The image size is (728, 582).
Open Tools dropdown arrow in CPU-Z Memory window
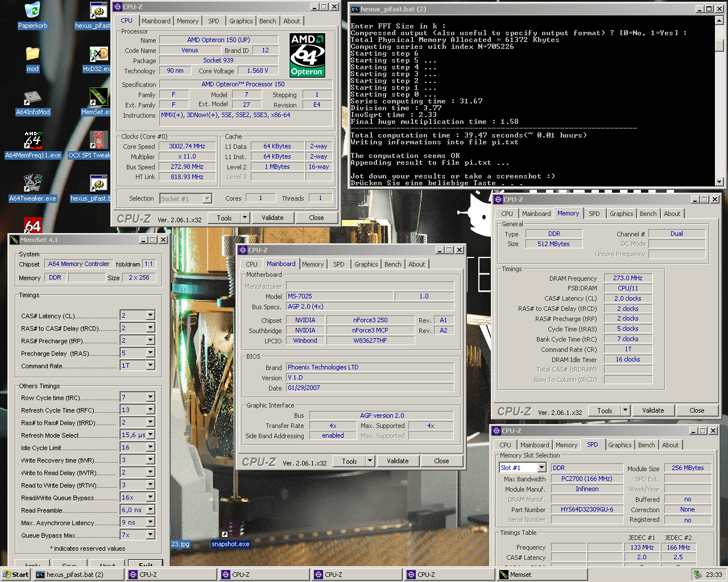625,410
